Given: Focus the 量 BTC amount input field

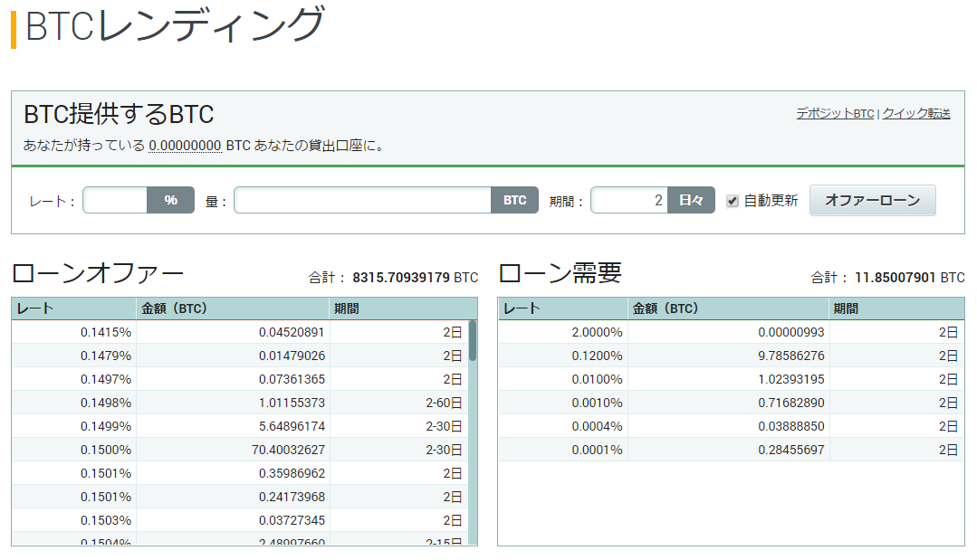Looking at the screenshot, I should tap(362, 200).
